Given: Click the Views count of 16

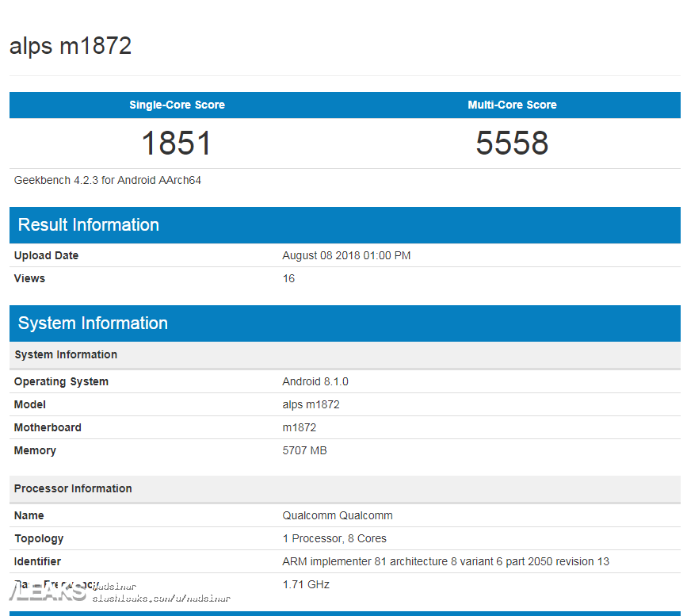Looking at the screenshot, I should pos(288,278).
